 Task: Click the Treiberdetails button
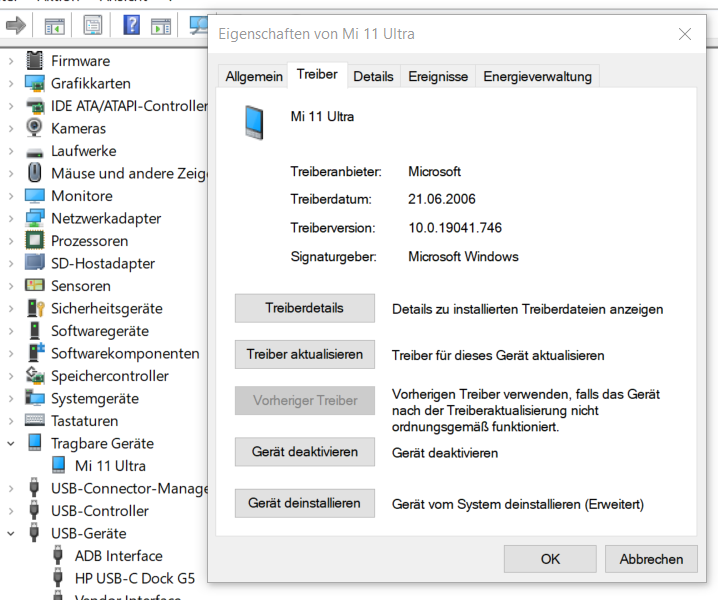(x=305, y=308)
